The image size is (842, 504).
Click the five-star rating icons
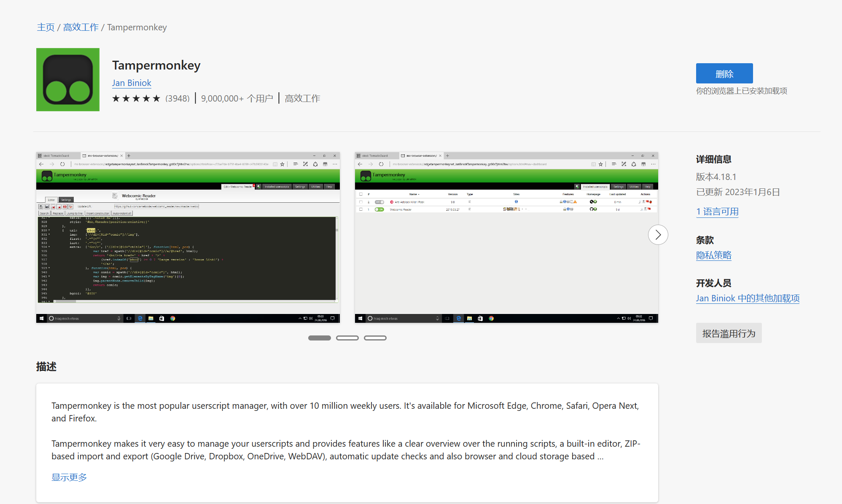coord(136,99)
